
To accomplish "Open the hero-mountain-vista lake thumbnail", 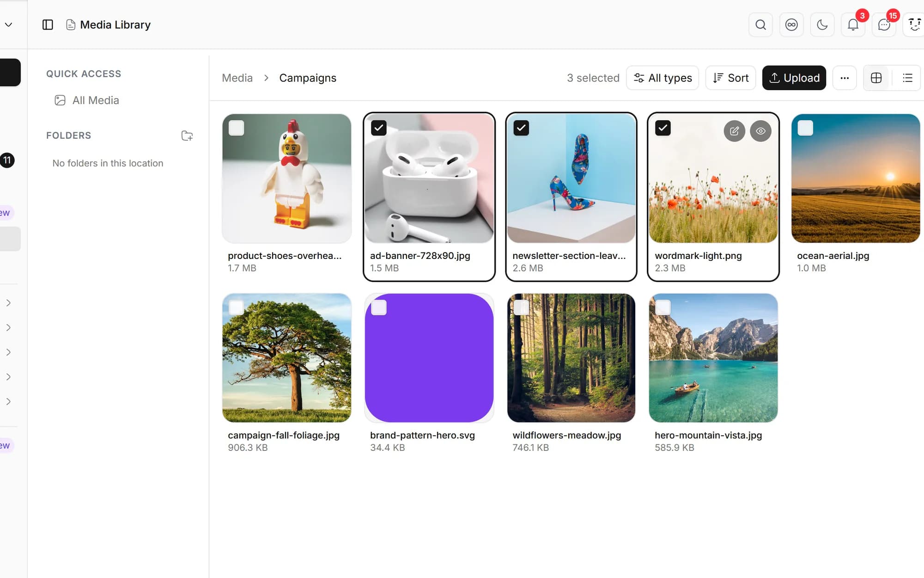I will coord(713,358).
